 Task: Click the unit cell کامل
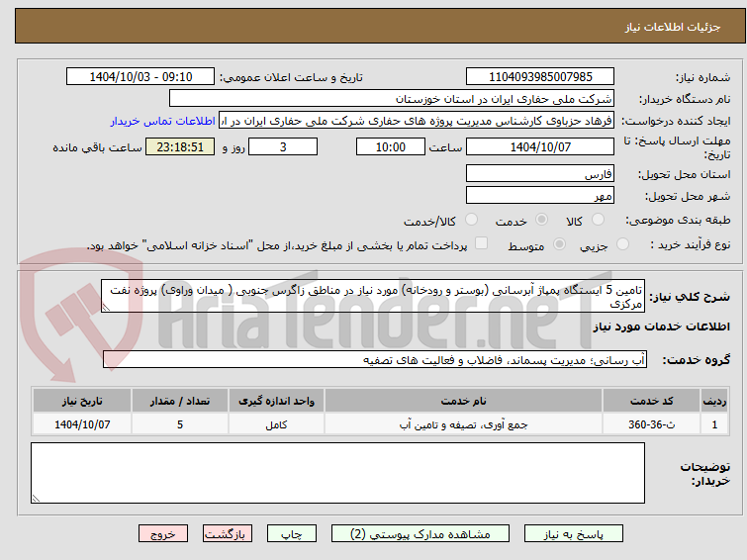[x=276, y=424]
